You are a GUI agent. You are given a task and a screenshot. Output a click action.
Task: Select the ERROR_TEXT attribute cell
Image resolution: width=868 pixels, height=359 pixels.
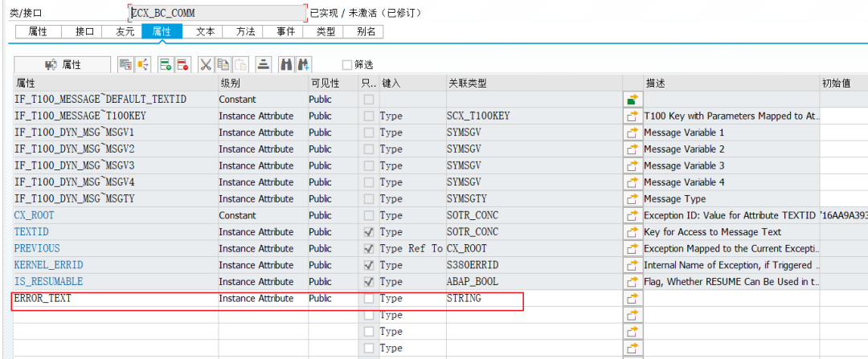tap(115, 299)
